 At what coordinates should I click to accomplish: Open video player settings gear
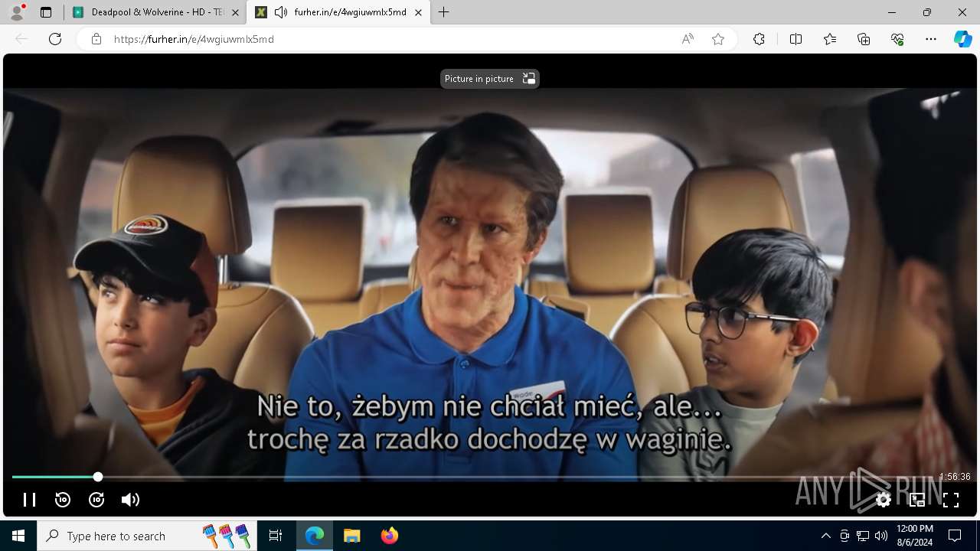884,500
